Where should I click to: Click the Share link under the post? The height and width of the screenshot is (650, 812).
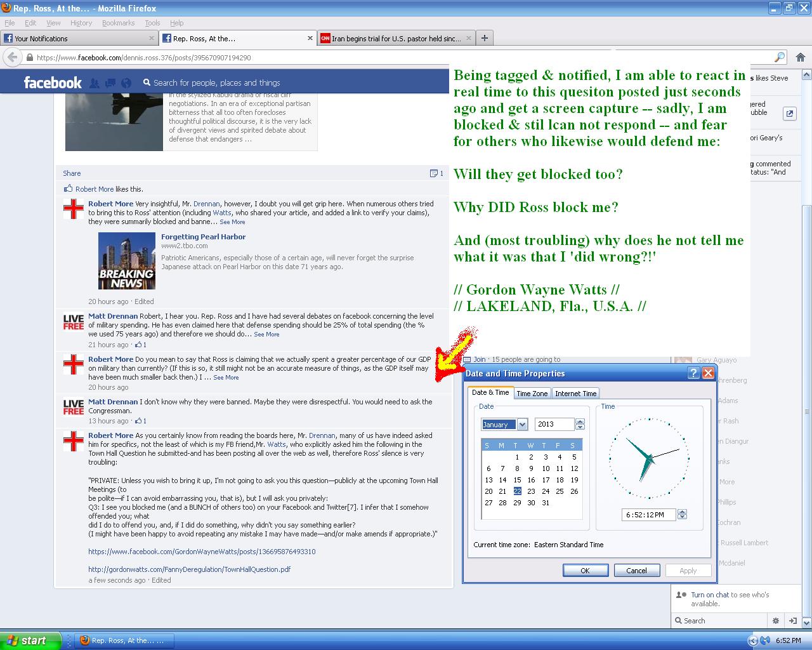tap(72, 173)
